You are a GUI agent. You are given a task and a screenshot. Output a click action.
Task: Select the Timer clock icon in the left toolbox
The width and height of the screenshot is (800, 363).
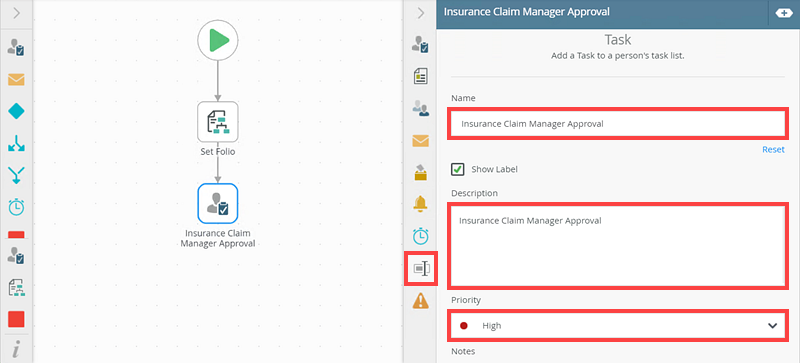16,207
